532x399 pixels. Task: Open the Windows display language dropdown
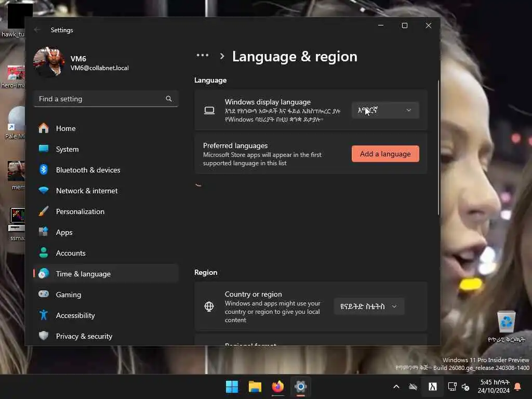tap(385, 110)
